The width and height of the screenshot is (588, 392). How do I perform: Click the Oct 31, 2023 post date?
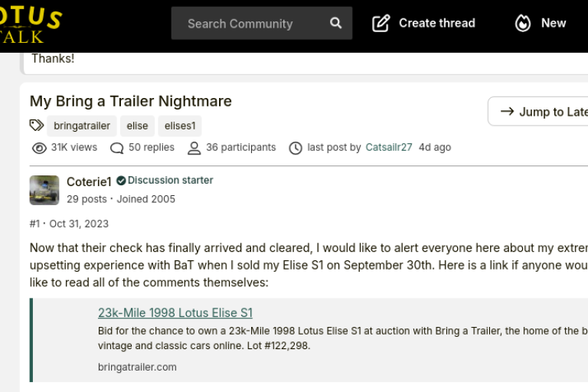[x=79, y=224]
